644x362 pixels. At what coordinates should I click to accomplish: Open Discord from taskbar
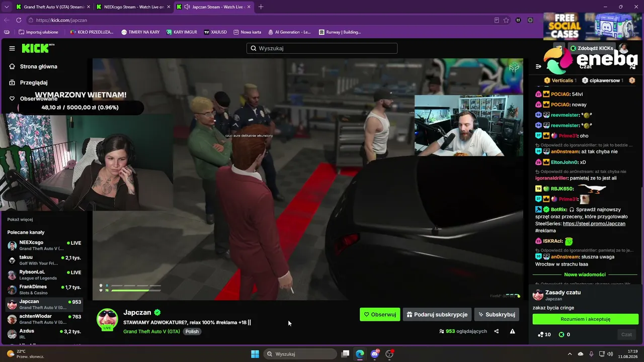pos(375,354)
